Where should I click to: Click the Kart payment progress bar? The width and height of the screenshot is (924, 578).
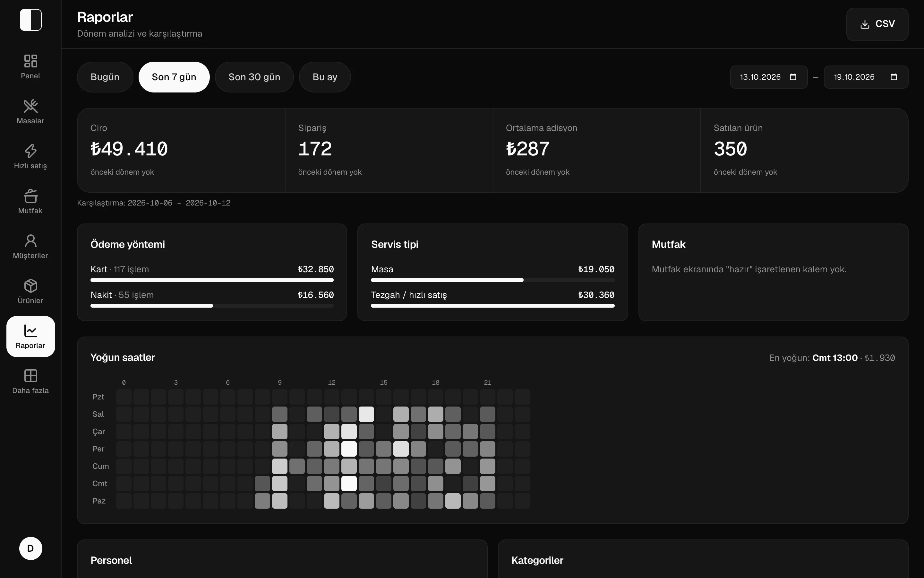click(x=212, y=280)
